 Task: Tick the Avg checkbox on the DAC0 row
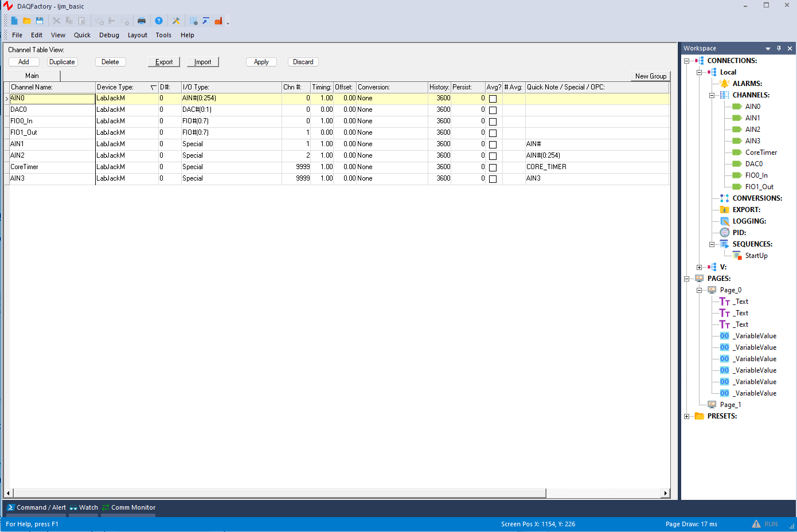coord(493,109)
